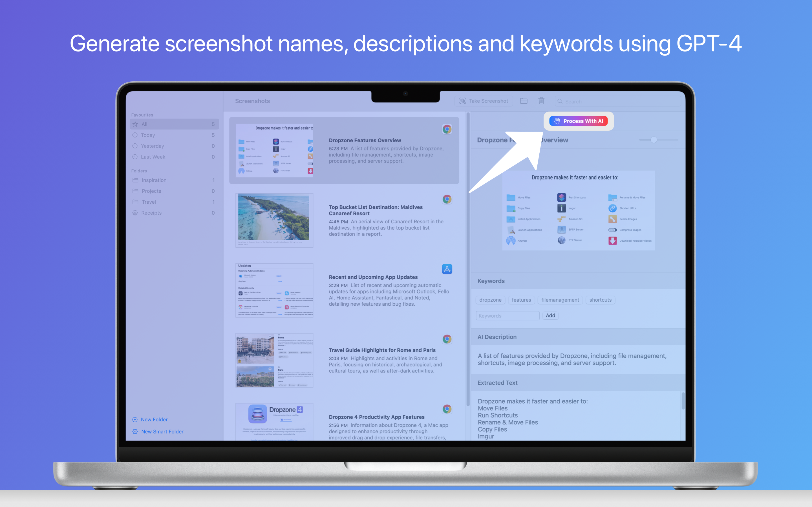Open the Inspiration folder
Image resolution: width=812 pixels, height=507 pixels.
(x=154, y=180)
